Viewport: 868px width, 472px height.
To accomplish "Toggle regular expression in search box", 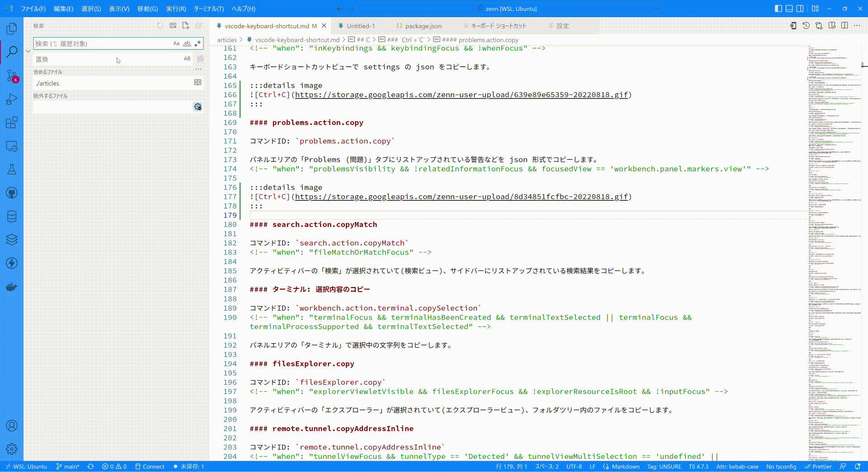I will (198, 43).
